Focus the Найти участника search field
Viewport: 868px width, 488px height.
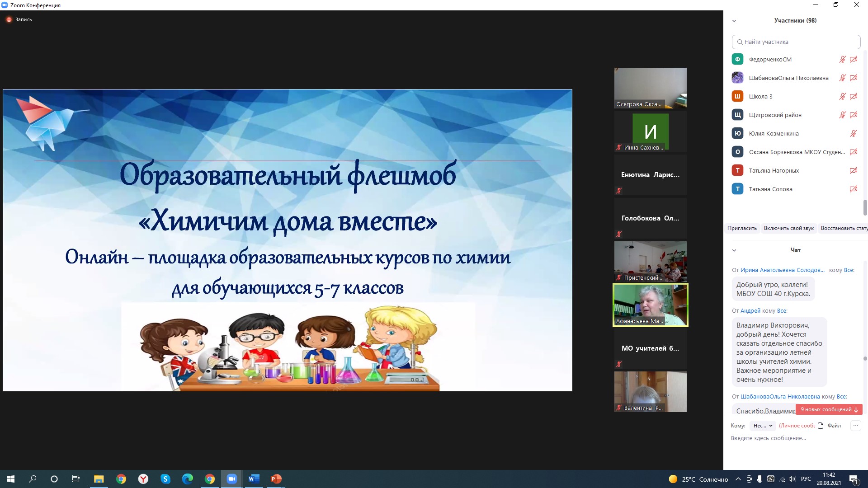(796, 42)
